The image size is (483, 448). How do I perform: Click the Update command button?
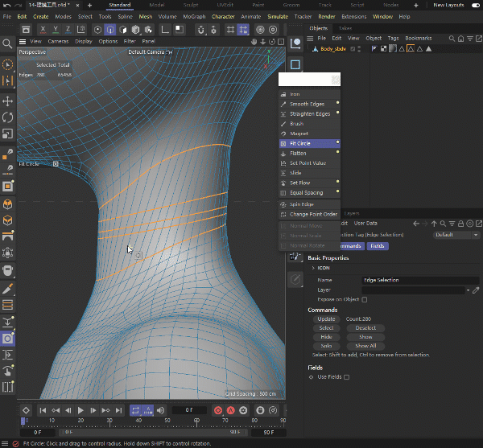pyautogui.click(x=327, y=319)
